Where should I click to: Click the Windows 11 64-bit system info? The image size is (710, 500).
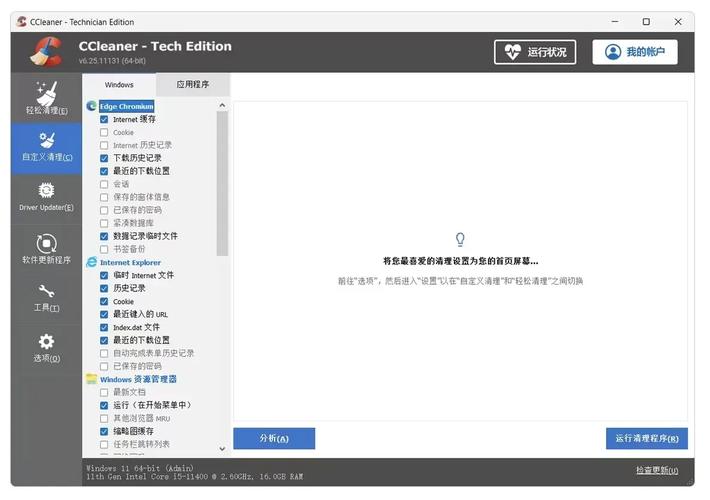click(140, 468)
